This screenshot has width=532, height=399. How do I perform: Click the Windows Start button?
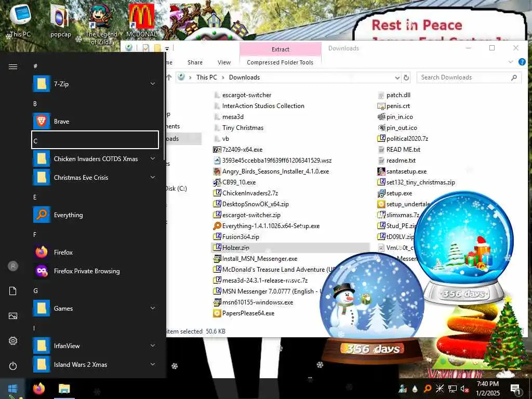click(x=12, y=389)
